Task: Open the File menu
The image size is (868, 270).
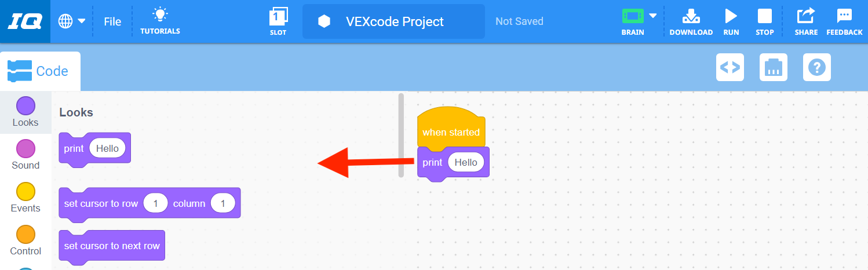Action: coord(112,21)
